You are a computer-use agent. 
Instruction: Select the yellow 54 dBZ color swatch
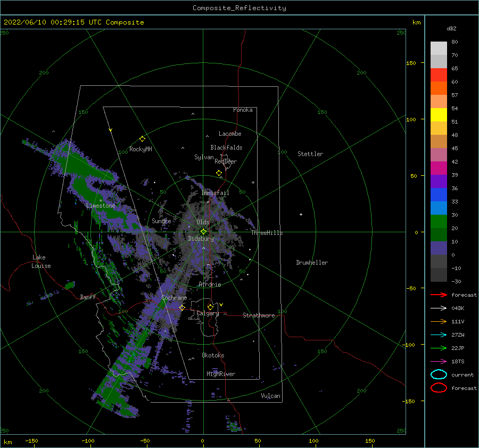[439, 115]
